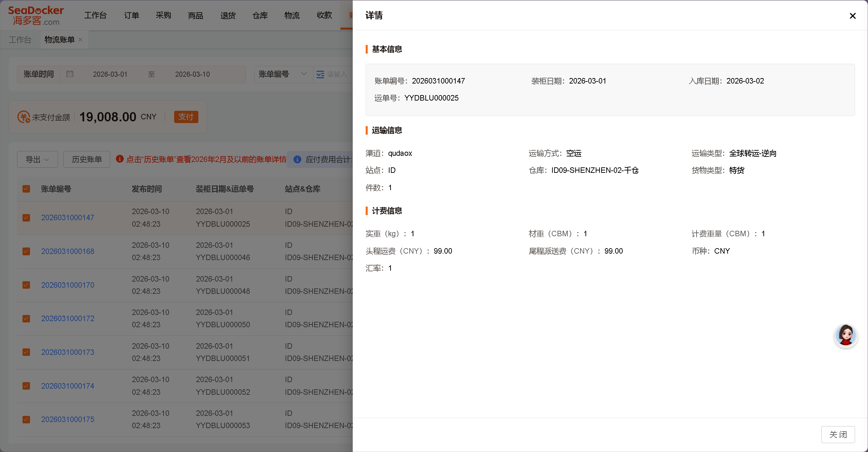This screenshot has height=452, width=868.
Task: Click the info icon before 应付费用合计
Action: (x=298, y=160)
